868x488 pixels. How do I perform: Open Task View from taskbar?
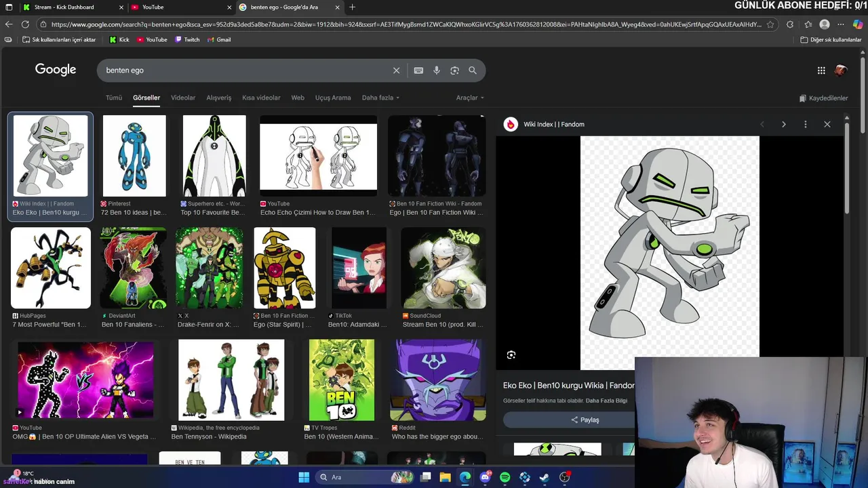point(426,477)
